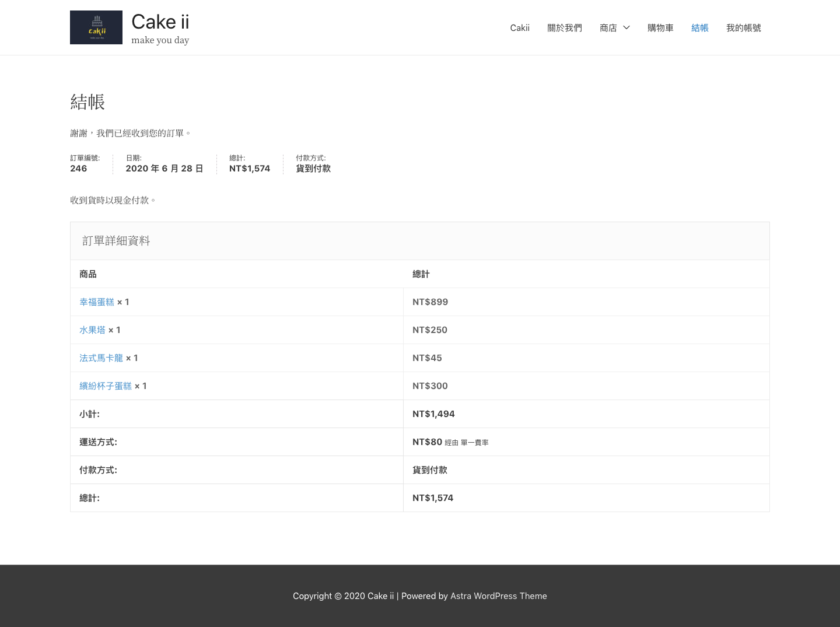The height and width of the screenshot is (627, 840).
Task: Click the NT$80 shipping fee cell
Action: [x=427, y=442]
